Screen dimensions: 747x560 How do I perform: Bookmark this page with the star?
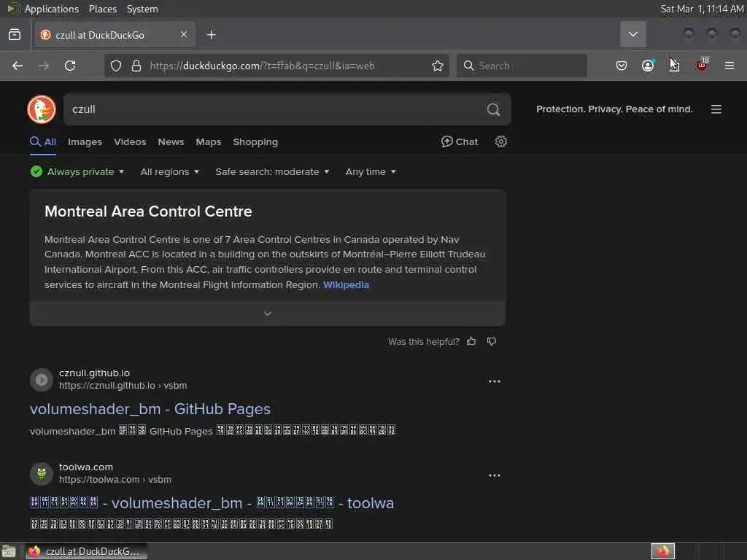pos(438,66)
